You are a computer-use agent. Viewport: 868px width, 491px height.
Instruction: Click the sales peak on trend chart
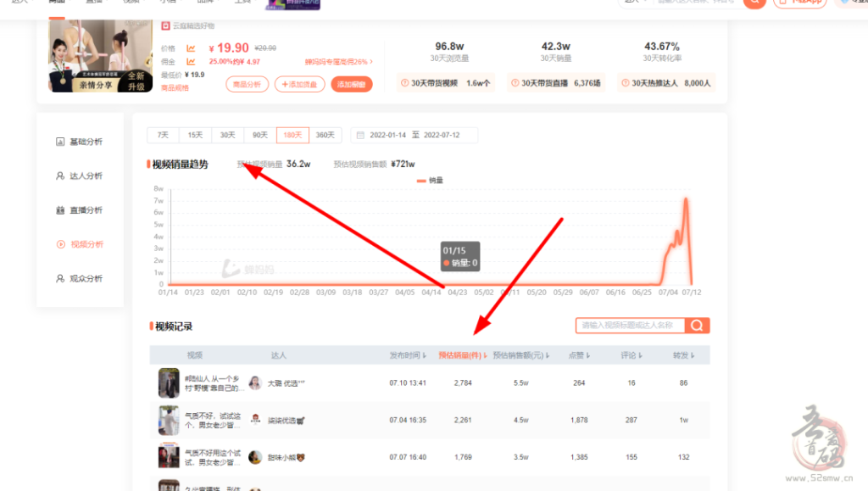click(687, 199)
